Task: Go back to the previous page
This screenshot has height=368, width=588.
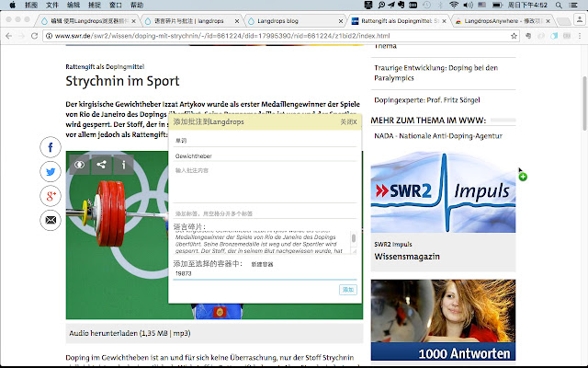Action: click(8, 36)
